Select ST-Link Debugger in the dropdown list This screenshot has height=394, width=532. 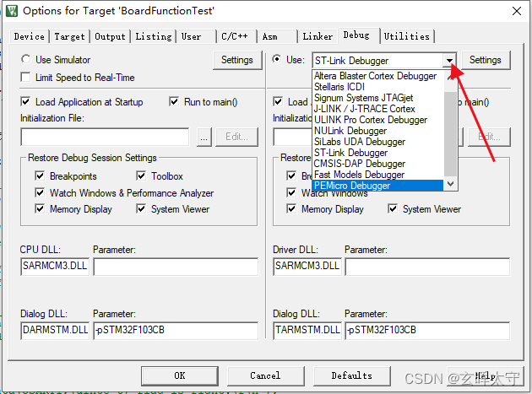click(377, 153)
